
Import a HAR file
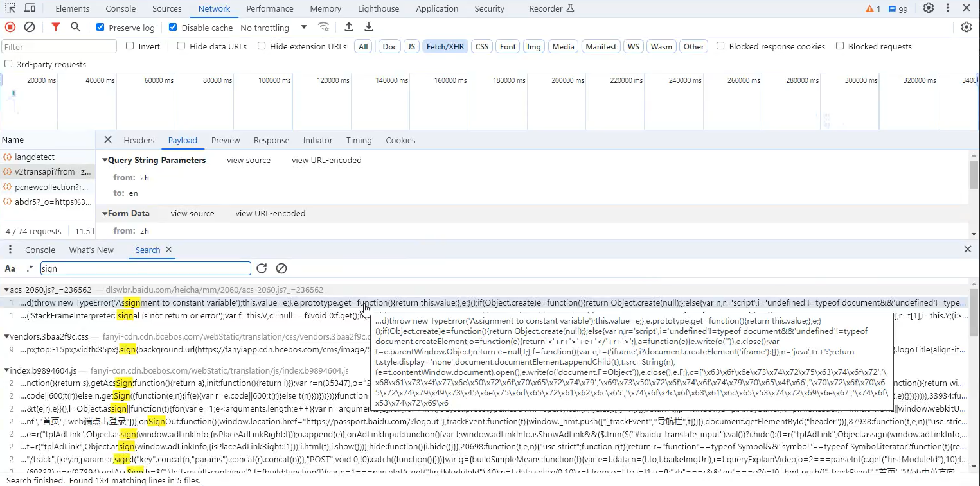(x=349, y=27)
